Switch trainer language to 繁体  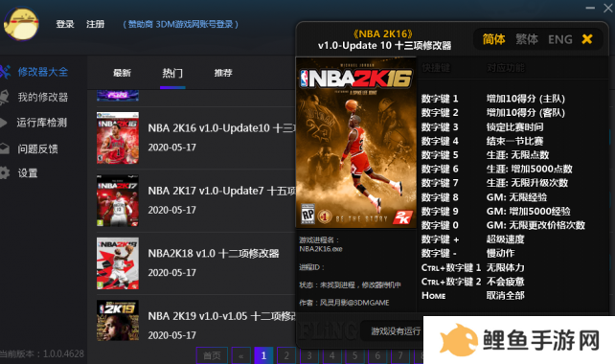(527, 39)
